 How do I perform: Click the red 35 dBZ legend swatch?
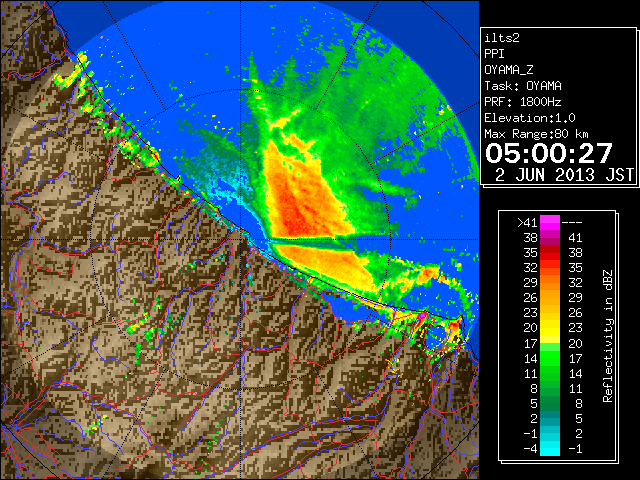coord(550,252)
